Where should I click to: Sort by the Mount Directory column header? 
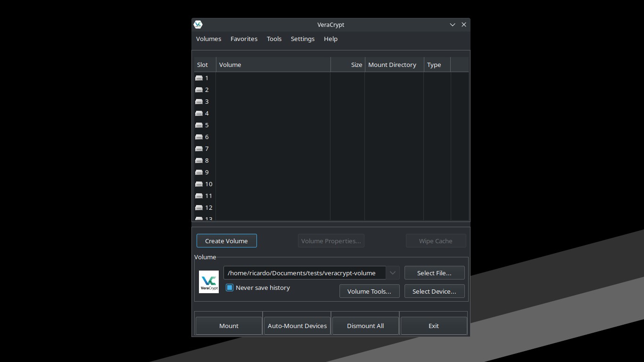point(395,65)
